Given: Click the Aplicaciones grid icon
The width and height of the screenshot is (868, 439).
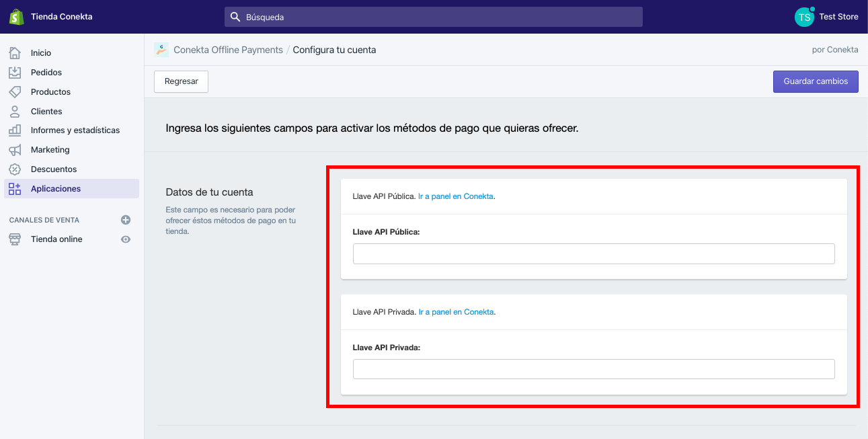Looking at the screenshot, I should pos(15,189).
